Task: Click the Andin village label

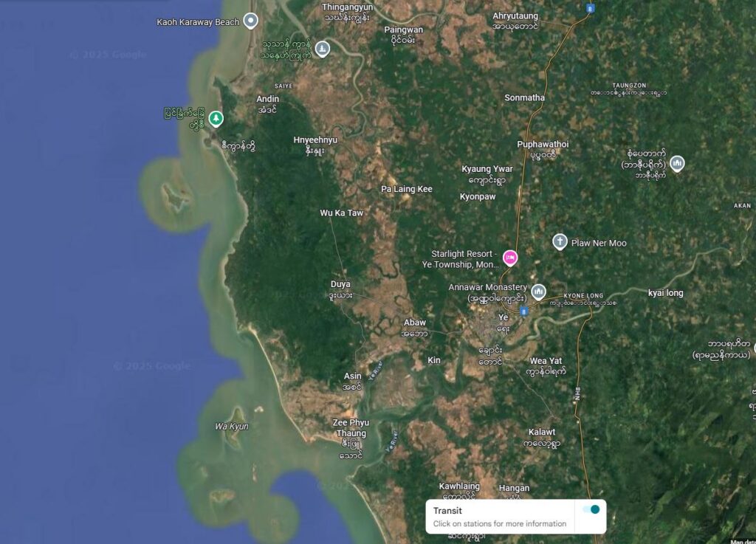Action: (267, 99)
